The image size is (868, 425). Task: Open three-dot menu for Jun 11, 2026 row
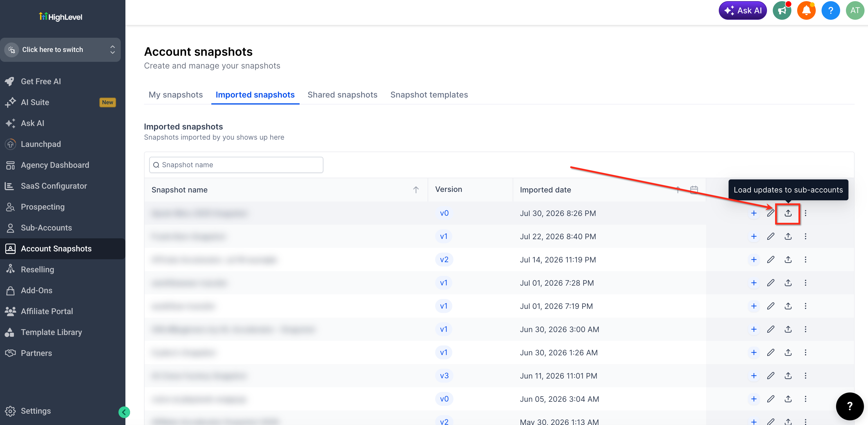(x=805, y=376)
